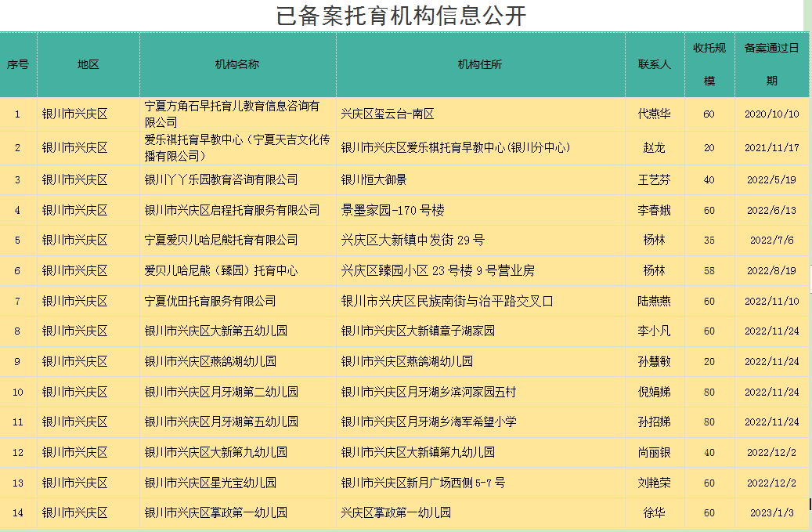Image resolution: width=812 pixels, height=532 pixels.
Task: Select the cell 宁夏优田托育服务有限公司
Action: pos(211,301)
